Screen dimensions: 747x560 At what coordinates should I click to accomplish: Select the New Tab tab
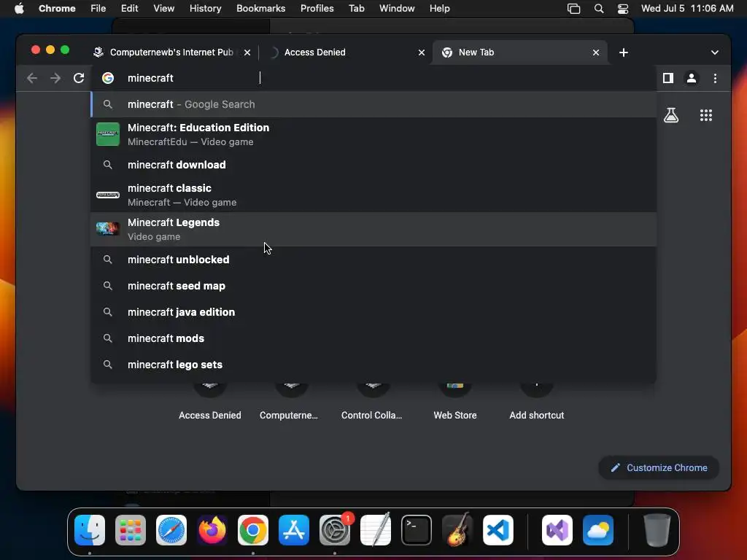tap(519, 52)
